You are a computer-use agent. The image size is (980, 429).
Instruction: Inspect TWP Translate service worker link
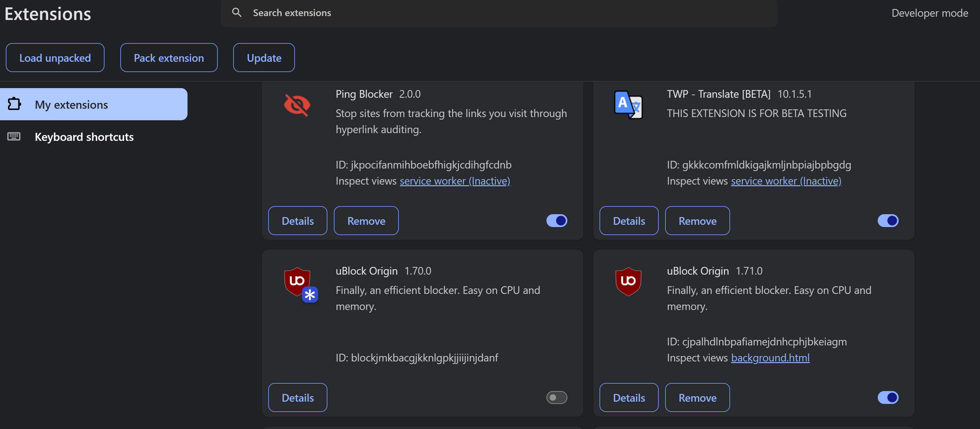pyautogui.click(x=786, y=181)
